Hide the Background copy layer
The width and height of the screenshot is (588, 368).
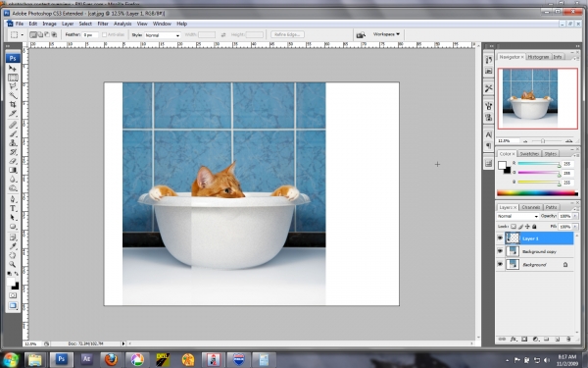coord(500,251)
